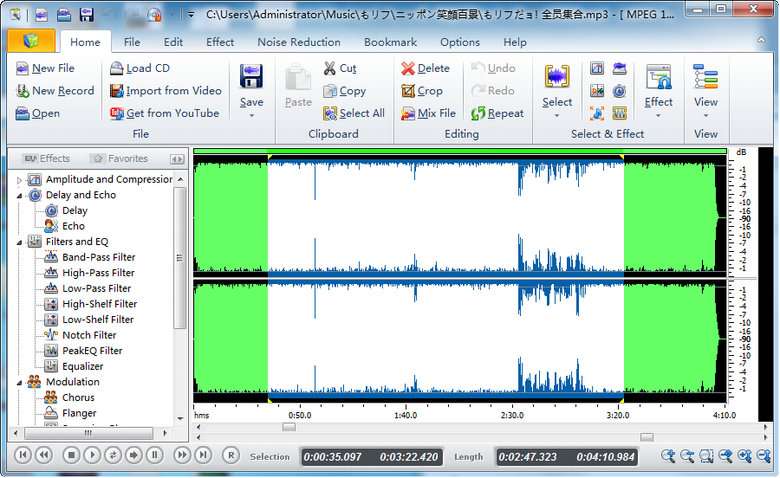The image size is (780, 478).
Task: Switch to the Noise Reduction tab
Action: pos(298,42)
